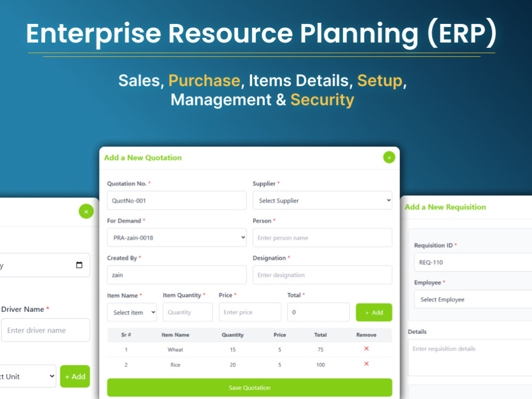Click the Save Quotation button
The height and width of the screenshot is (399, 532).
point(250,387)
